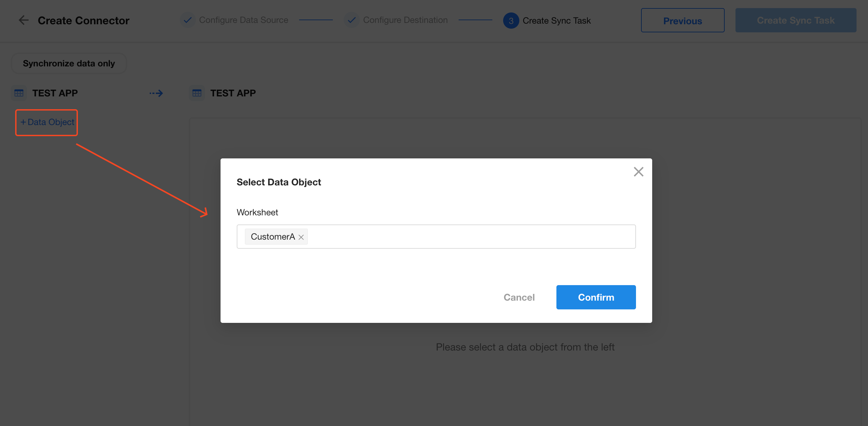
Task: Add a new Data Object
Action: pos(47,122)
